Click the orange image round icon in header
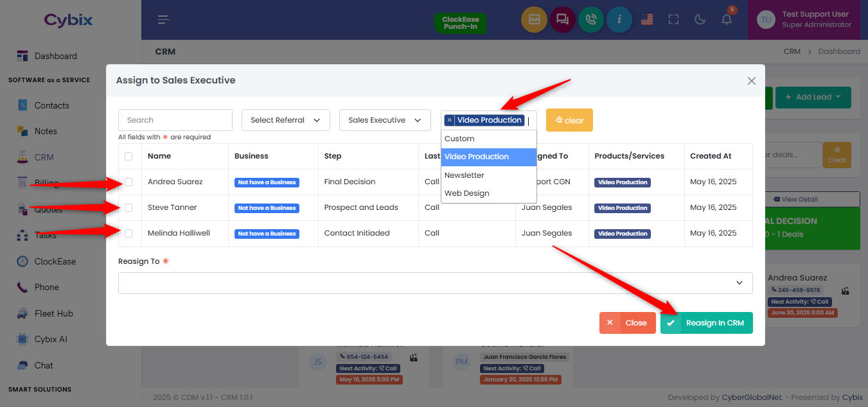Viewport: 868px width, 407px height. (534, 19)
